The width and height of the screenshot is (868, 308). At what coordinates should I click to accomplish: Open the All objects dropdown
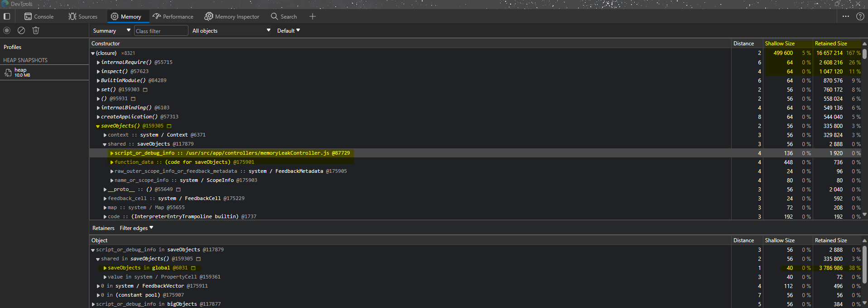point(231,30)
